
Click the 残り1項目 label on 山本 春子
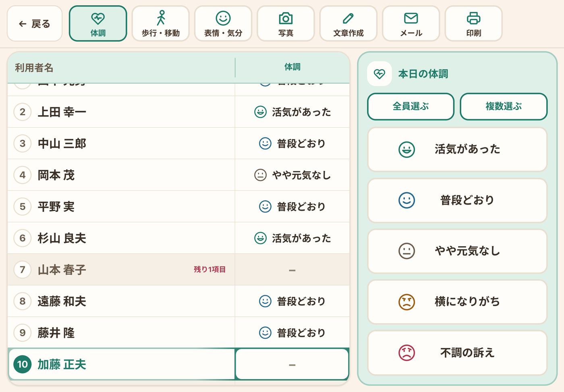pos(209,270)
